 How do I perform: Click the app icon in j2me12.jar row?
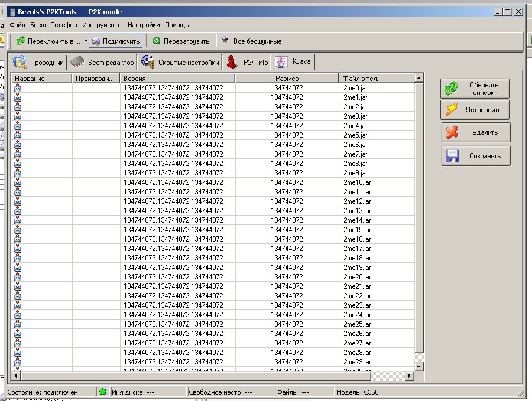18,201
